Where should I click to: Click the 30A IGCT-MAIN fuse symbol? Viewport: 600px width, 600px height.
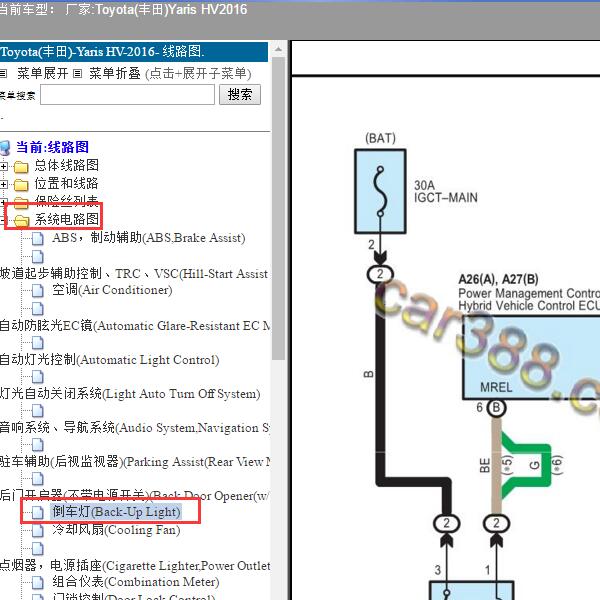click(380, 191)
